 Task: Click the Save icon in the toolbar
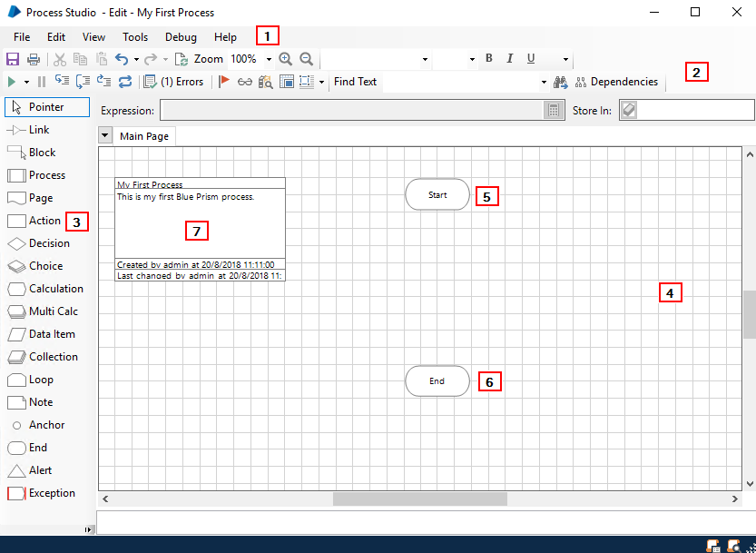[13, 59]
